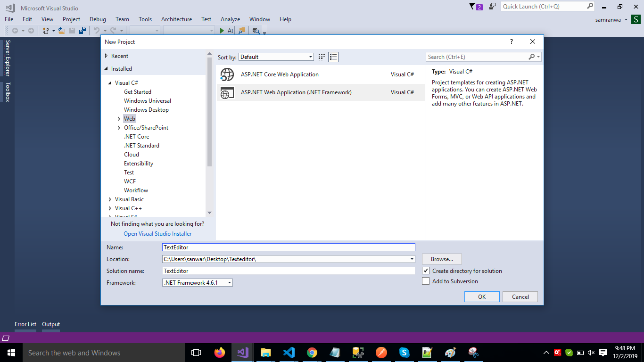This screenshot has width=644, height=362.
Task: Launch Firefox from the taskbar
Action: [220, 353]
